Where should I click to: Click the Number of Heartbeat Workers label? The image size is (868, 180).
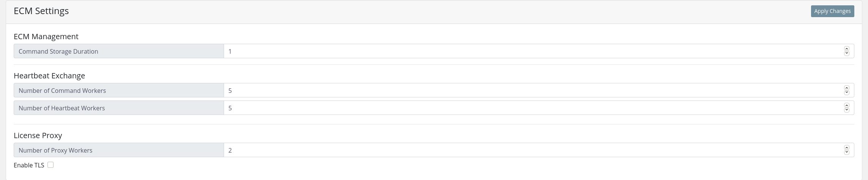[x=62, y=108]
